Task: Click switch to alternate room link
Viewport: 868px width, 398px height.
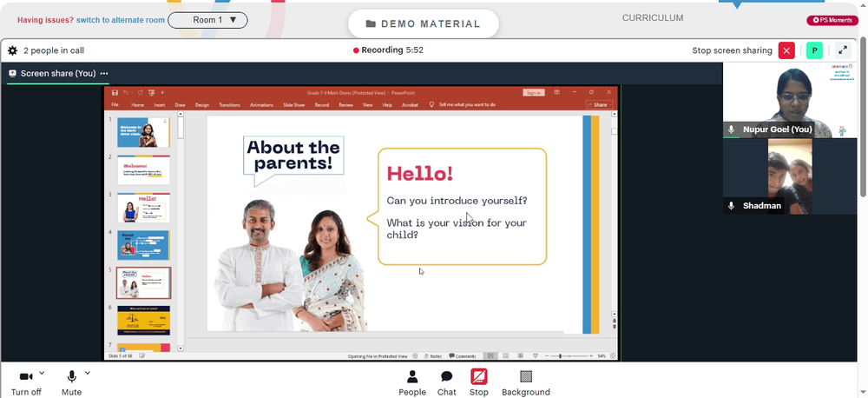Action: pos(120,20)
